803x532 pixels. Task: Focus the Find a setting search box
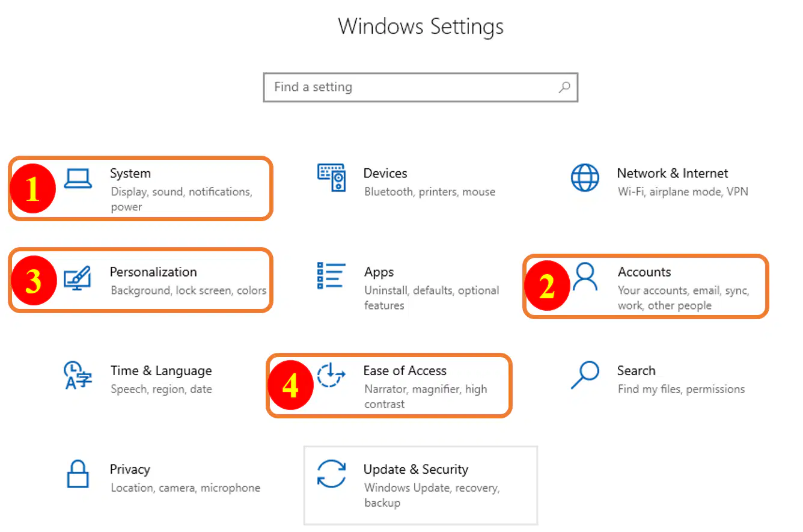[421, 88]
